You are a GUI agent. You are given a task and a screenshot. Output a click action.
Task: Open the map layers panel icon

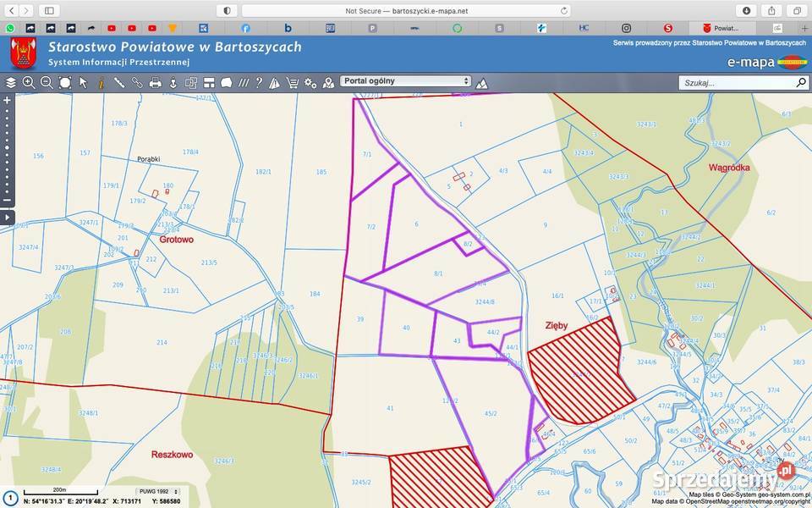(x=11, y=83)
